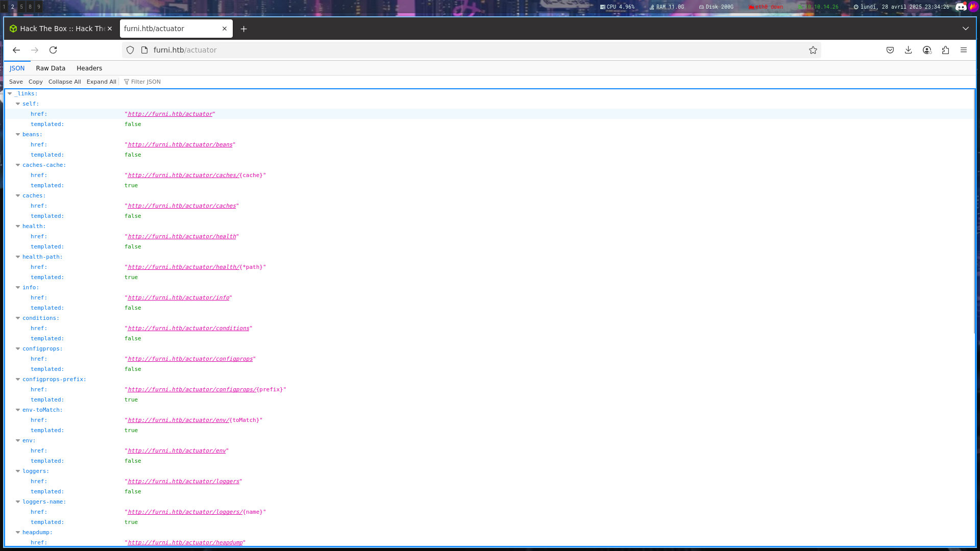Switch to the Hack The Box tab
Image resolution: width=980 pixels, height=551 pixels.
[56, 29]
